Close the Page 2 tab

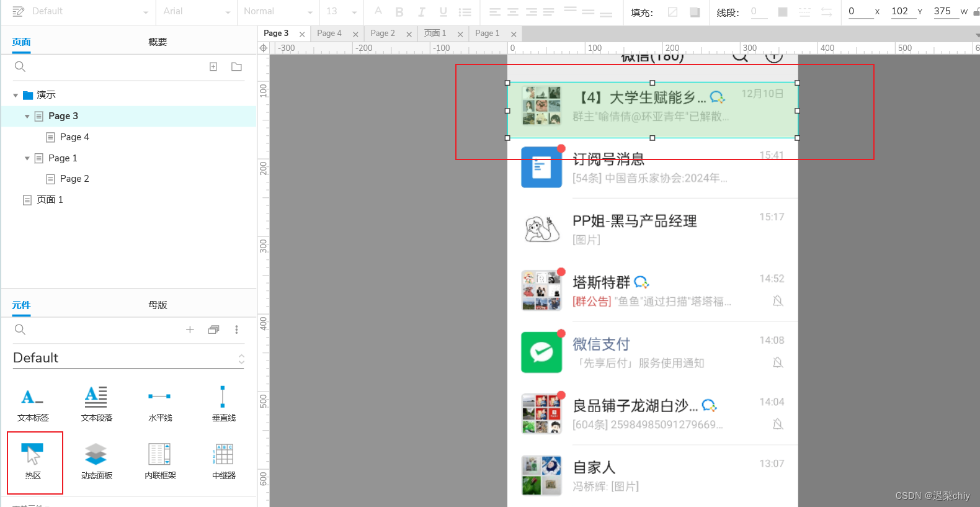pyautogui.click(x=409, y=34)
